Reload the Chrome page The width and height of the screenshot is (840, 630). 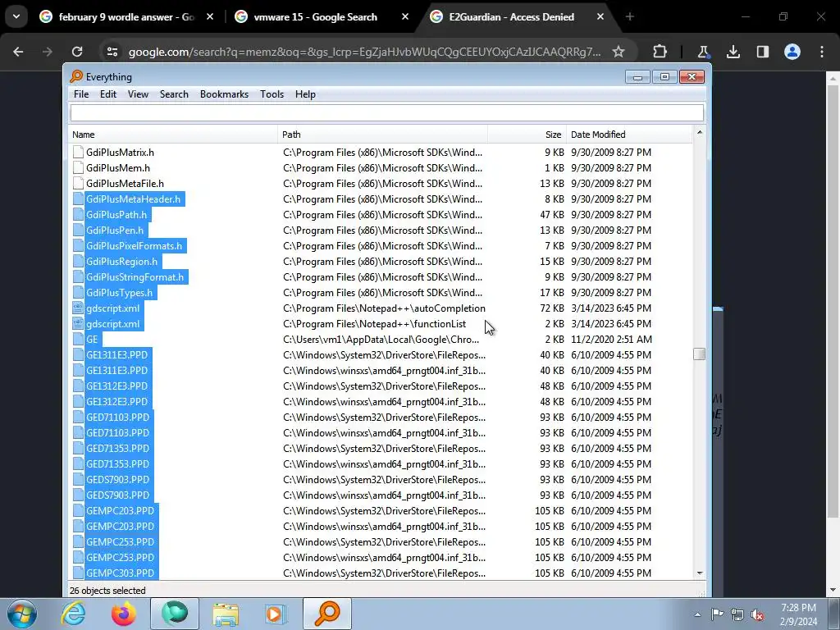pyautogui.click(x=77, y=52)
